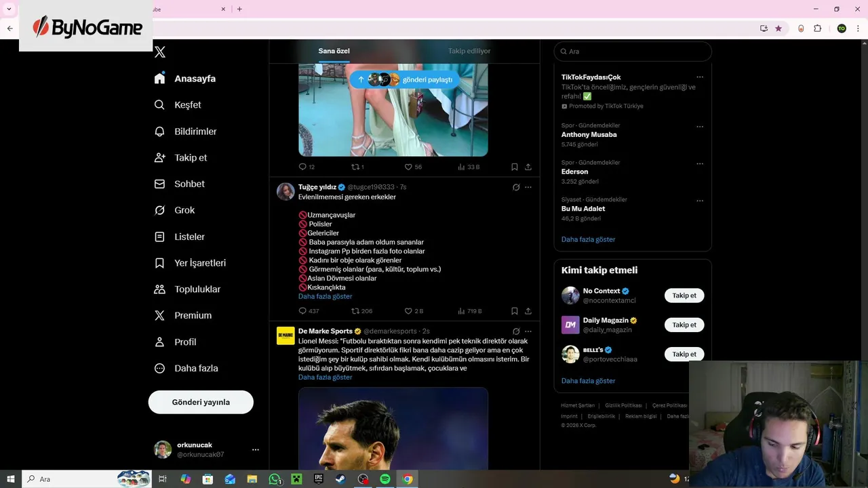The width and height of the screenshot is (868, 488).
Task: Click Gönderi yayınla button
Action: tap(201, 402)
